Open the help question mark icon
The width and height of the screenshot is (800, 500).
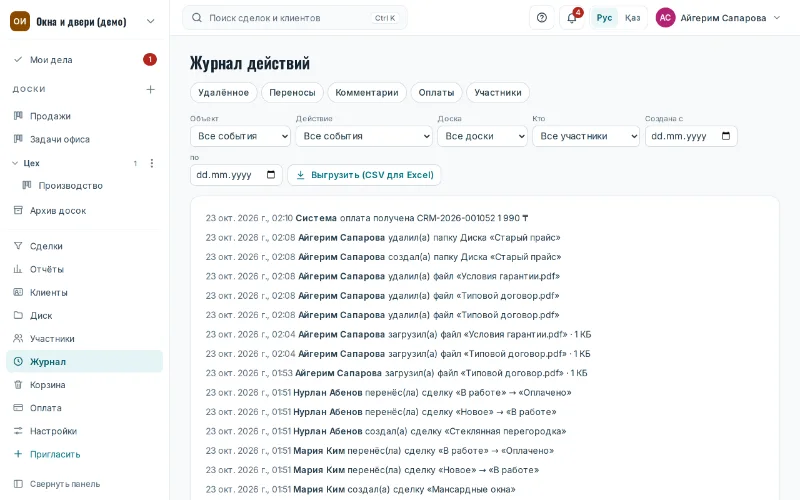(542, 18)
